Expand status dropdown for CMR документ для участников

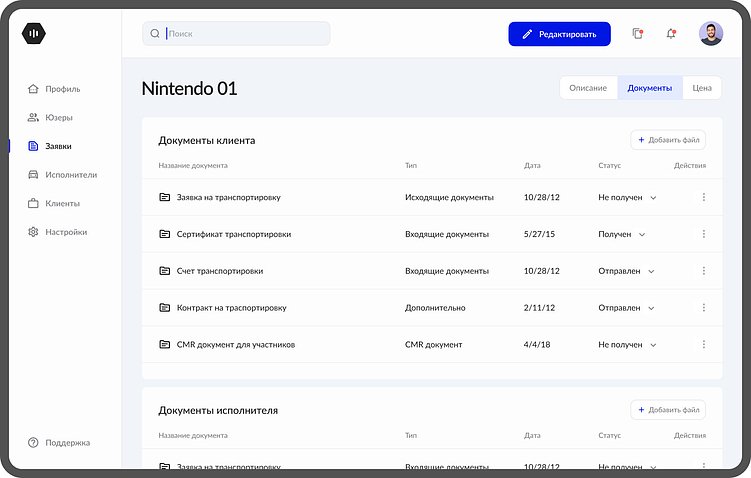click(x=653, y=345)
